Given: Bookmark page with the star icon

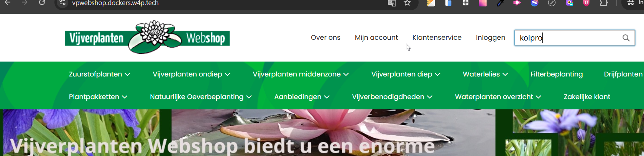Looking at the screenshot, I should pos(407,3).
